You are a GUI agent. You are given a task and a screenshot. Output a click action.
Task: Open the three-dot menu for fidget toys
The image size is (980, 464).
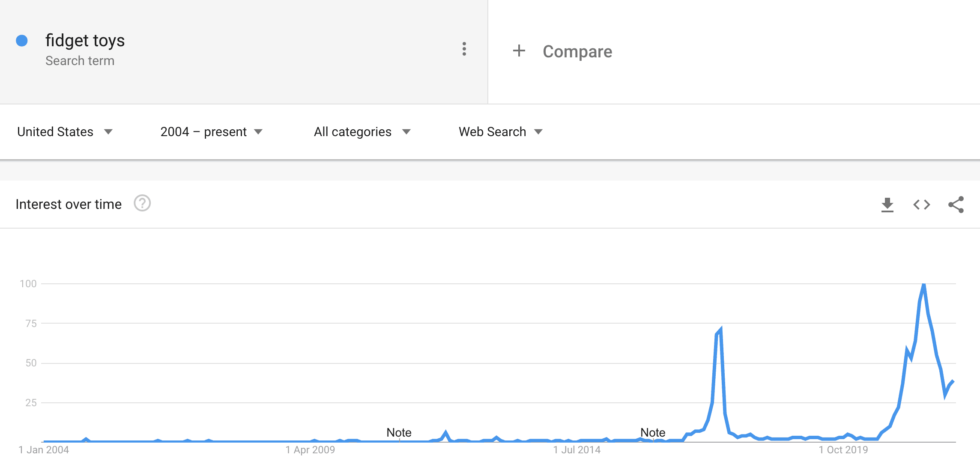(x=464, y=49)
